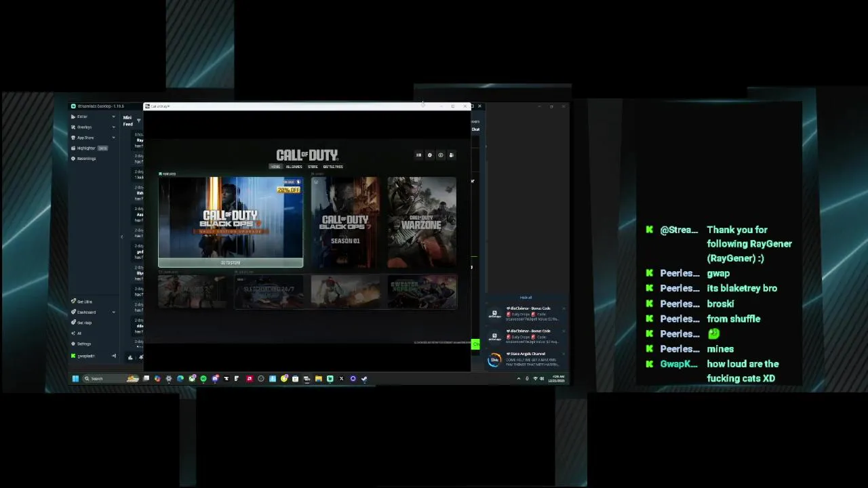Image resolution: width=868 pixels, height=488 pixels.
Task: Open Spotify from the taskbar
Action: point(203,379)
